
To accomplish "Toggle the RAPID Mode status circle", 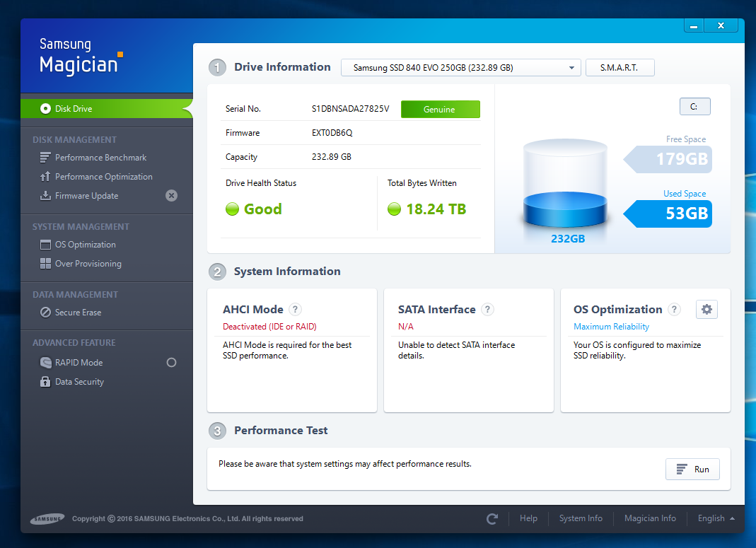I will (171, 363).
